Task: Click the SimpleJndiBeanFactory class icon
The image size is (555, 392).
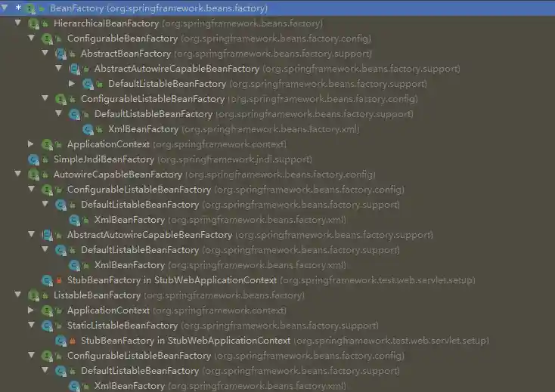Action: (x=33, y=159)
